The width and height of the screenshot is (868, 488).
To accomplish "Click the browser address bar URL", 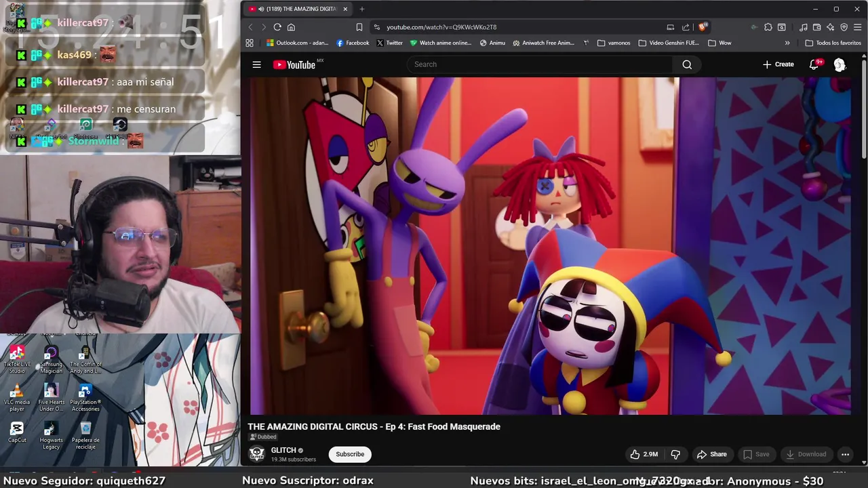I will [x=441, y=27].
